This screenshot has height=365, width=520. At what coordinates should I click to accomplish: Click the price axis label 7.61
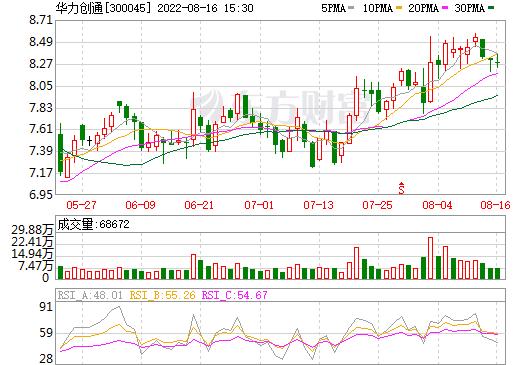coord(41,129)
